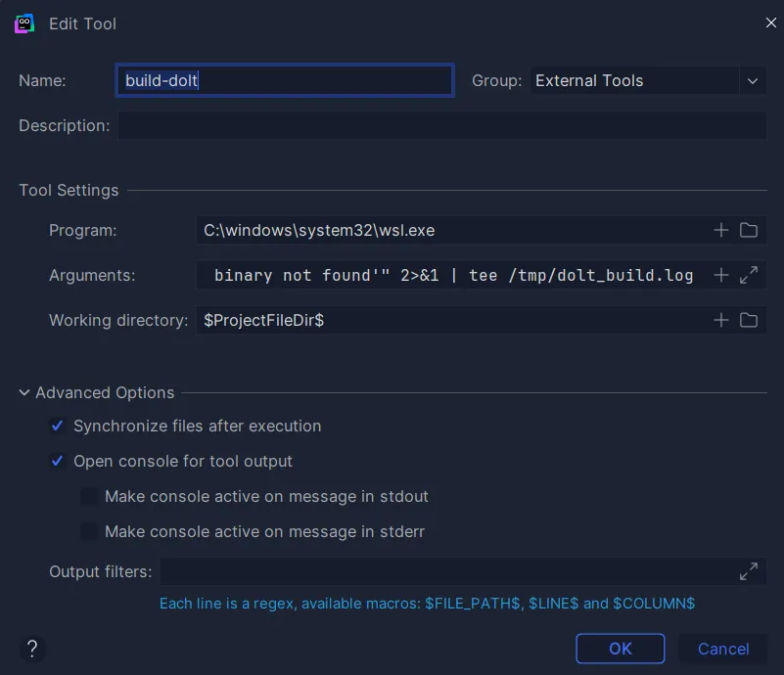Click the empty Description field

pyautogui.click(x=441, y=125)
